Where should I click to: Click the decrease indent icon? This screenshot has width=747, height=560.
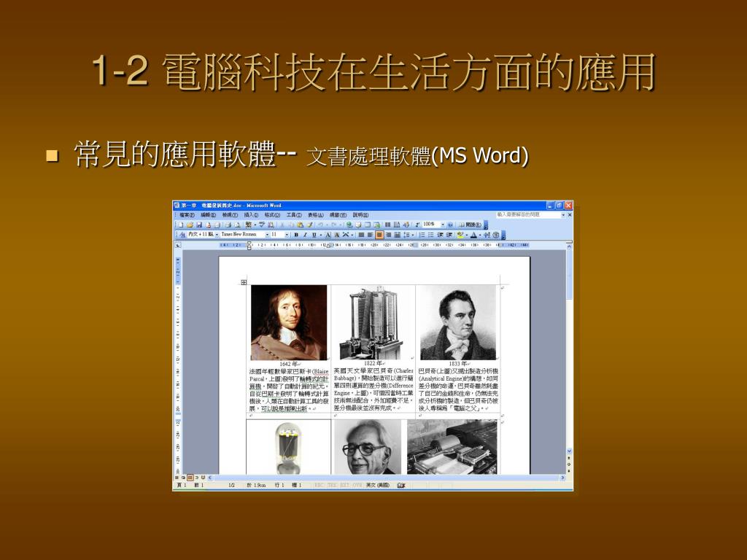coord(440,235)
